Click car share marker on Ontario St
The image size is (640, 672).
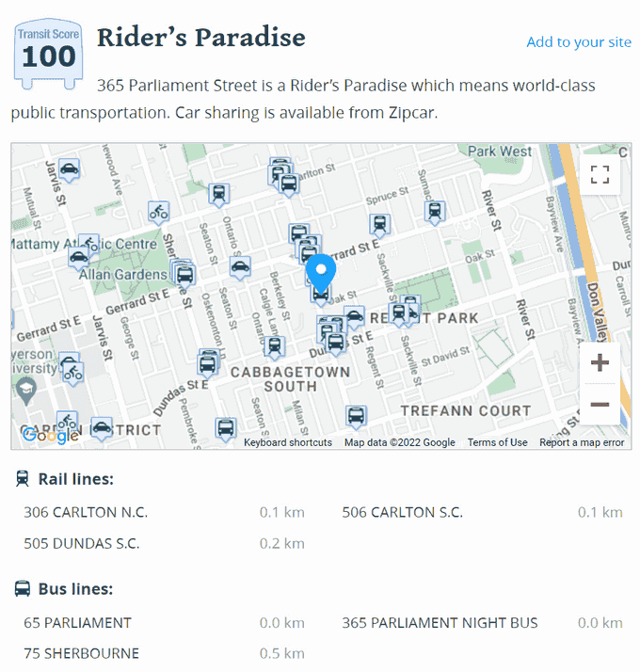click(x=240, y=268)
